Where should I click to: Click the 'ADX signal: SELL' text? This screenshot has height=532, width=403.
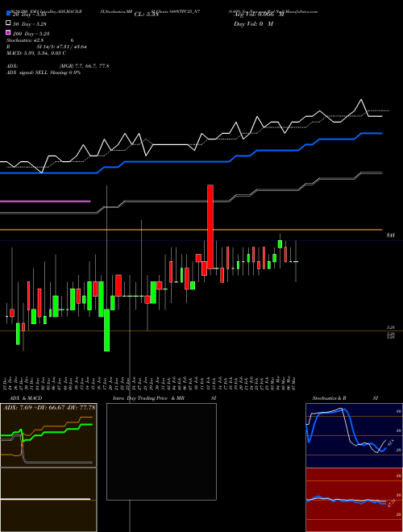tap(27, 73)
